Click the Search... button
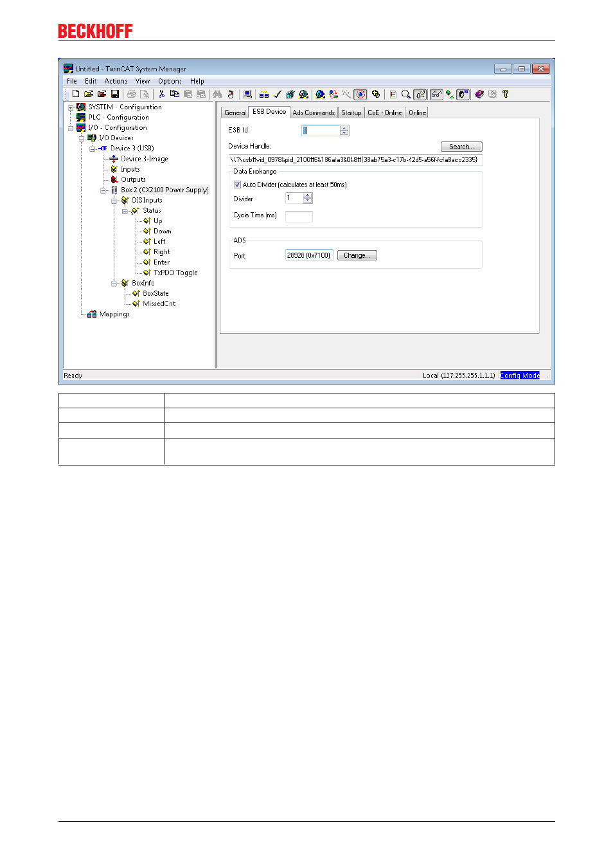Screen dimensions: 613x868 [461, 147]
